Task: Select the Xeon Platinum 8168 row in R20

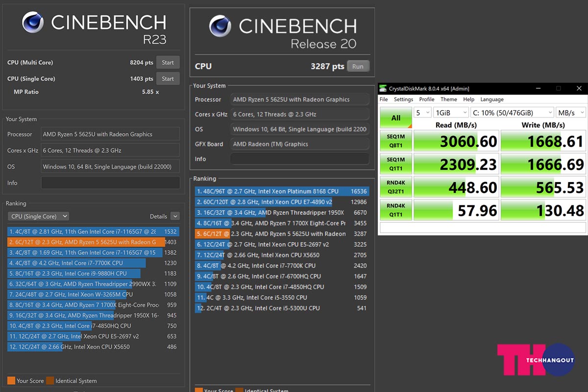Action: pos(282,191)
